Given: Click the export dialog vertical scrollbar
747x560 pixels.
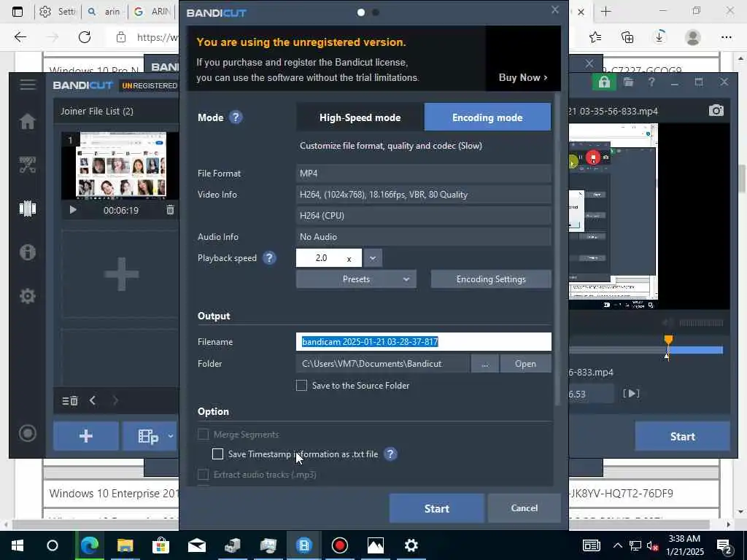Looking at the screenshot, I should (x=557, y=249).
